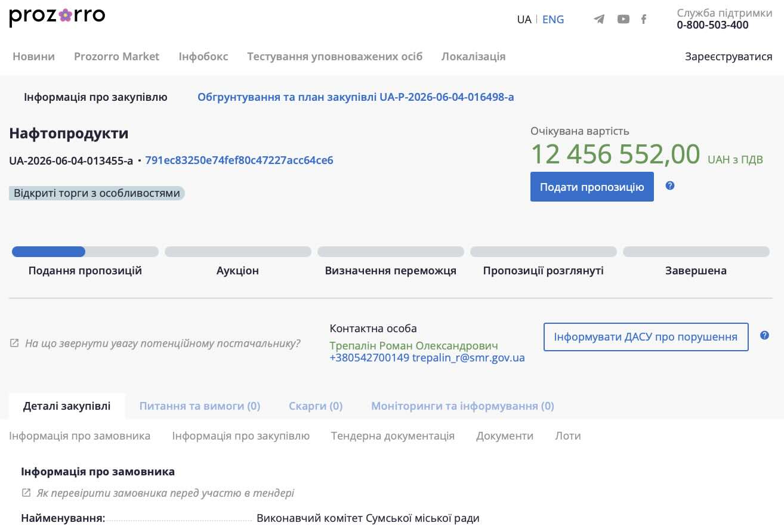784x532 pixels.
Task: Open Локалізація menu item
Action: click(x=473, y=57)
